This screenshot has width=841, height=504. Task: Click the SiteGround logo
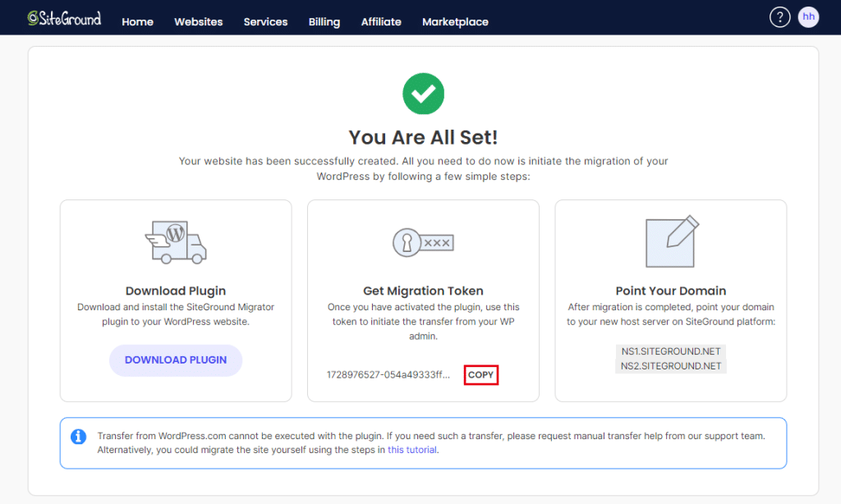pyautogui.click(x=64, y=18)
